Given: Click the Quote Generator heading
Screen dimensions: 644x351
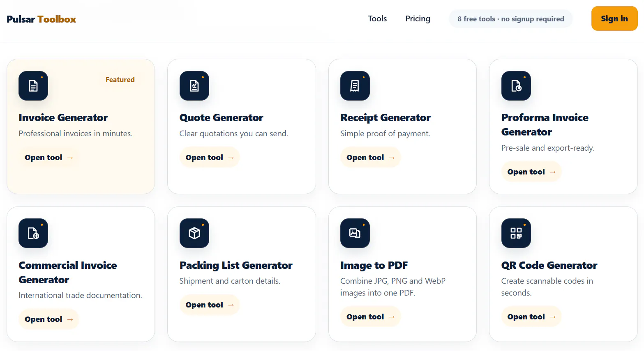Looking at the screenshot, I should coord(222,118).
